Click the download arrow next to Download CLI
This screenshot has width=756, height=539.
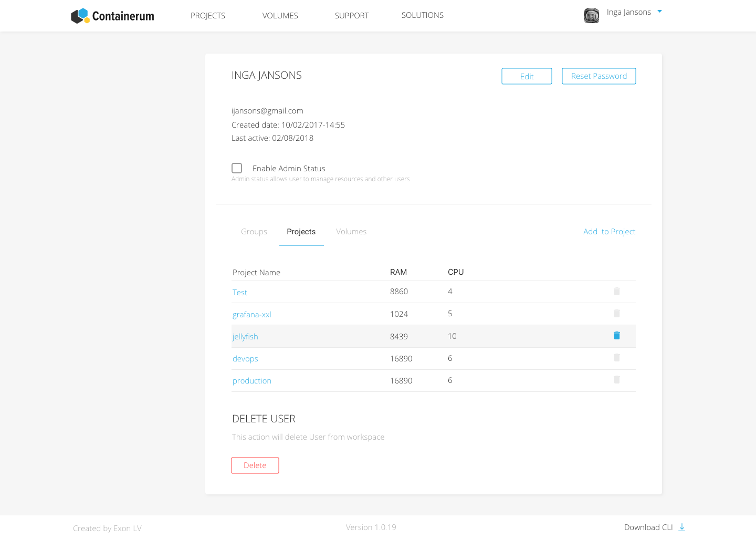coord(681,527)
